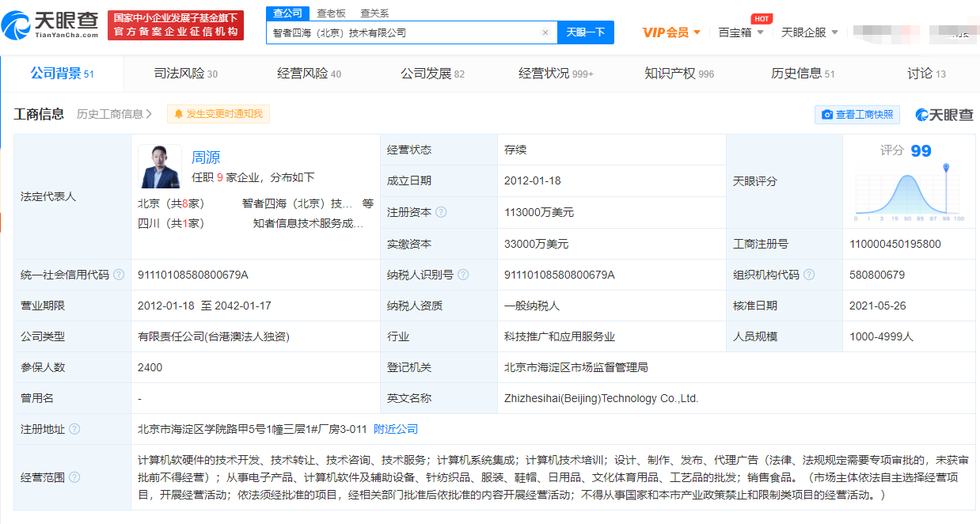Switch to the 司法风险 tab
Image resolution: width=980 pixels, height=524 pixels.
click(x=185, y=74)
